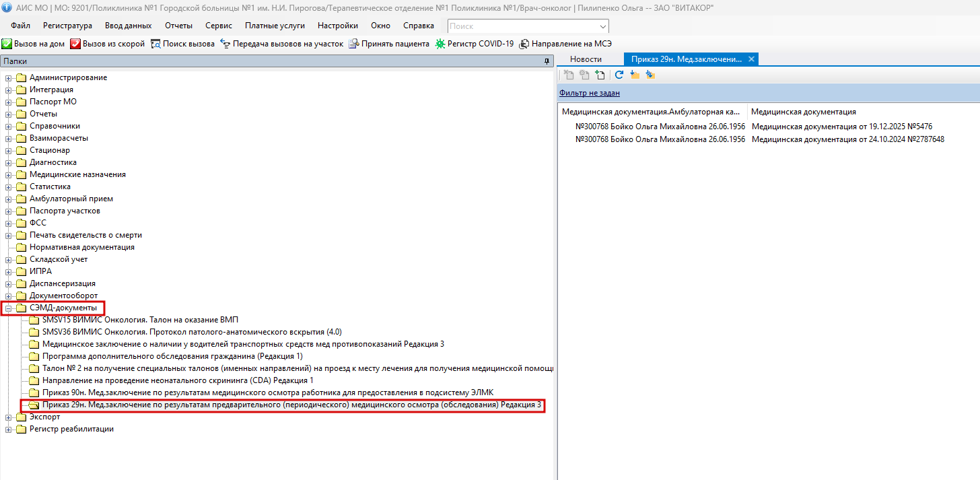The image size is (980, 480).
Task: Select Талон № 2 на получение специальных талонов
Action: (x=297, y=368)
